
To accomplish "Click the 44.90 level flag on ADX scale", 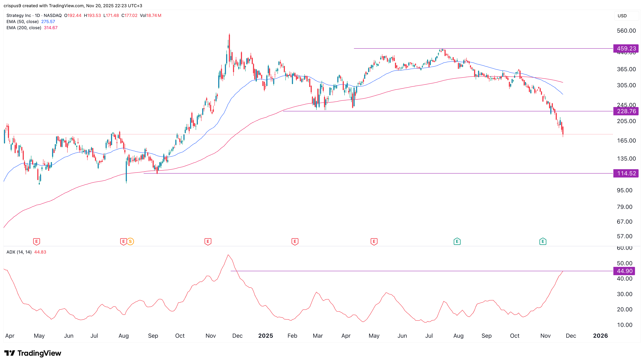I will pyautogui.click(x=624, y=271).
